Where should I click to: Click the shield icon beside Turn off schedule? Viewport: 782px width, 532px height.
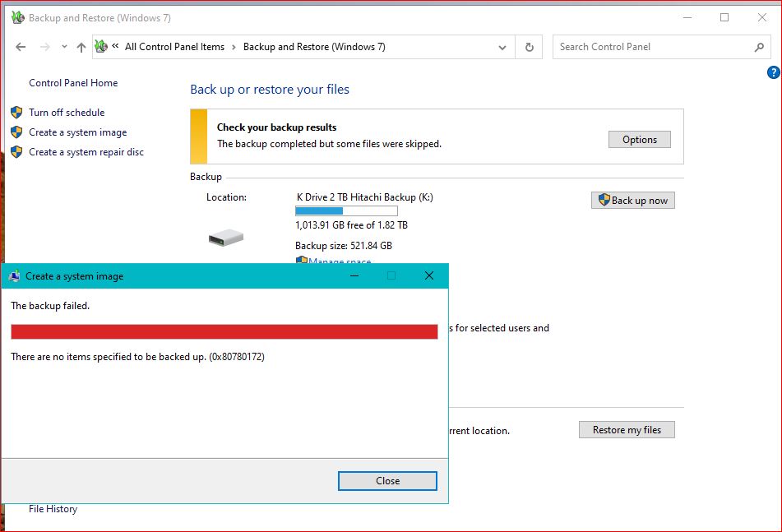coord(16,112)
